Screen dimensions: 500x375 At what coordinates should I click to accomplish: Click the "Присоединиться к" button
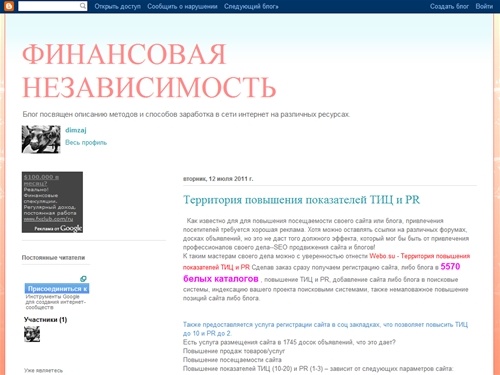click(x=57, y=288)
